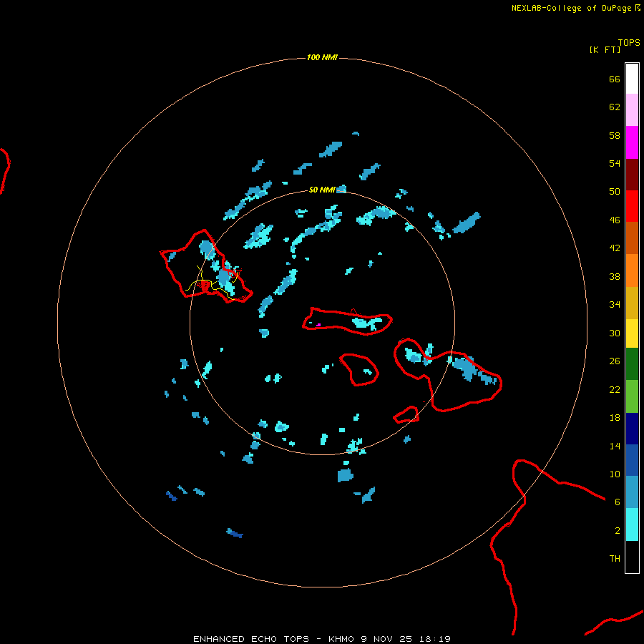
Task: Click the legend value 22
Action: tap(615, 389)
